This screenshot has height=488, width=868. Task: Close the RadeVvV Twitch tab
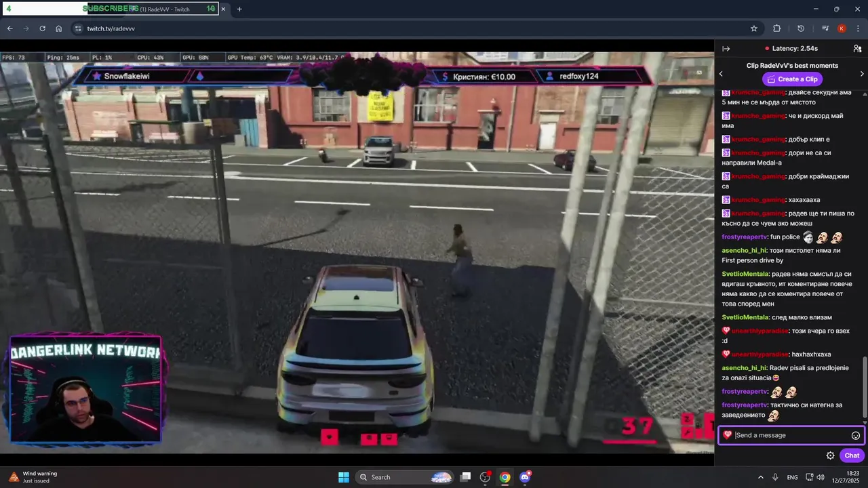coord(223,9)
